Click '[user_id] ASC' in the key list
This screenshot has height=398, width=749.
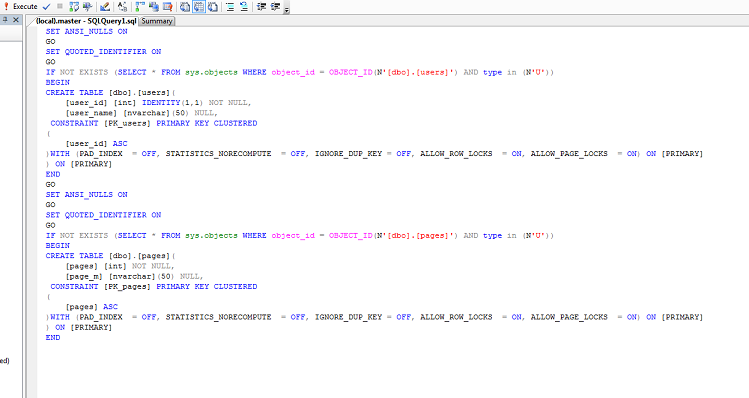click(96, 144)
